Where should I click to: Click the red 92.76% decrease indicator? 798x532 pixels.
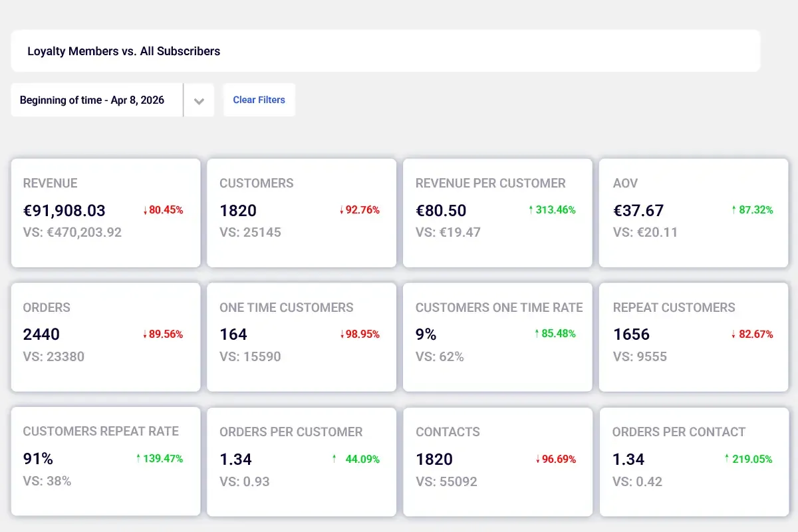[x=360, y=210]
